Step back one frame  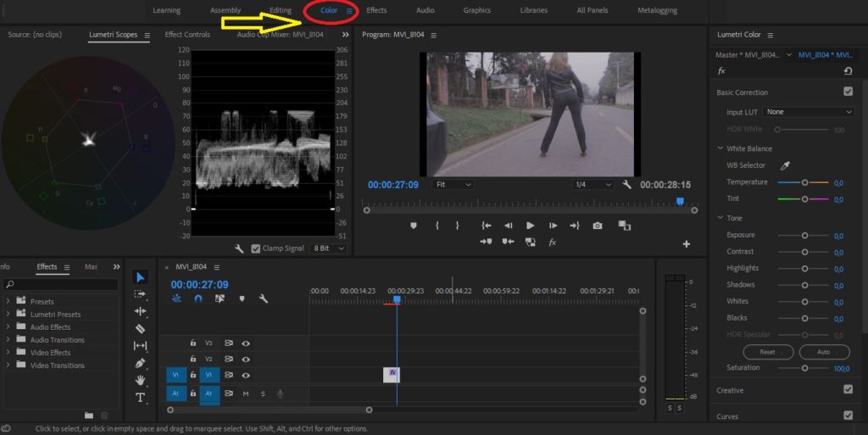coord(509,226)
